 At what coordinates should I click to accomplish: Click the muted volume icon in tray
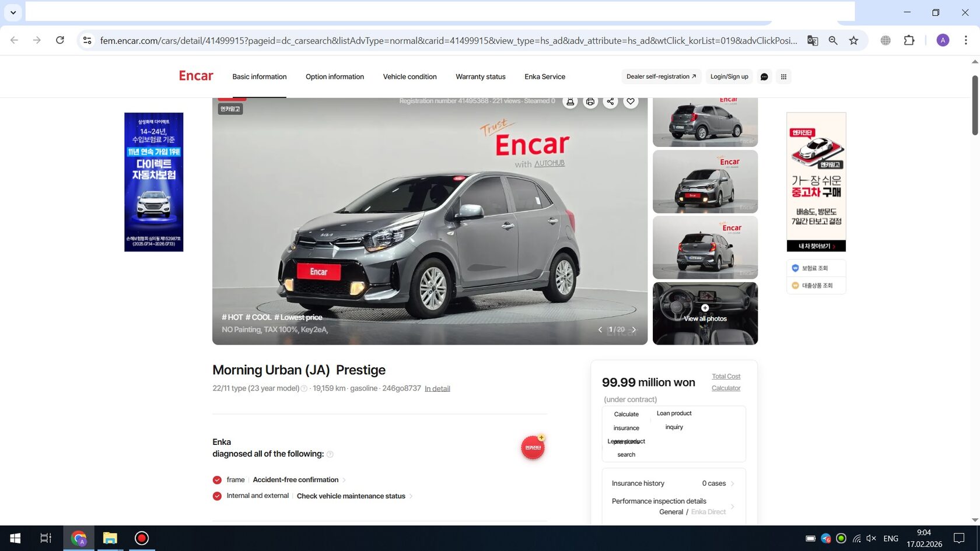(x=871, y=538)
